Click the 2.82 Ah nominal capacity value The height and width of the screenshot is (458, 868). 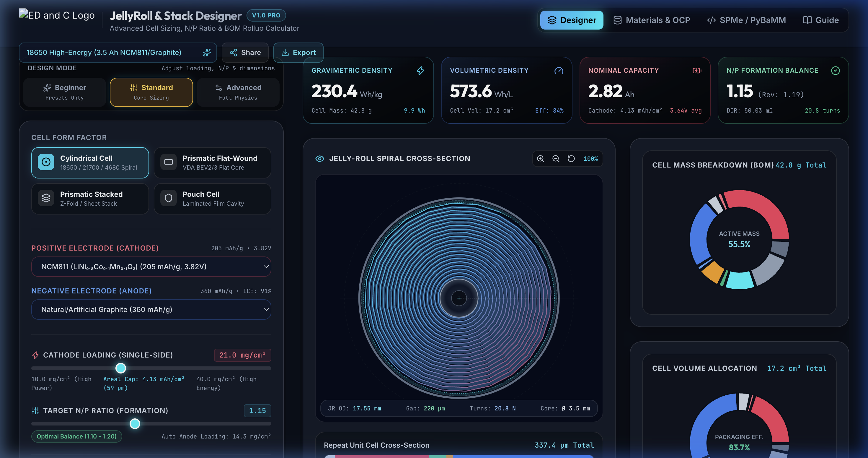tap(611, 92)
